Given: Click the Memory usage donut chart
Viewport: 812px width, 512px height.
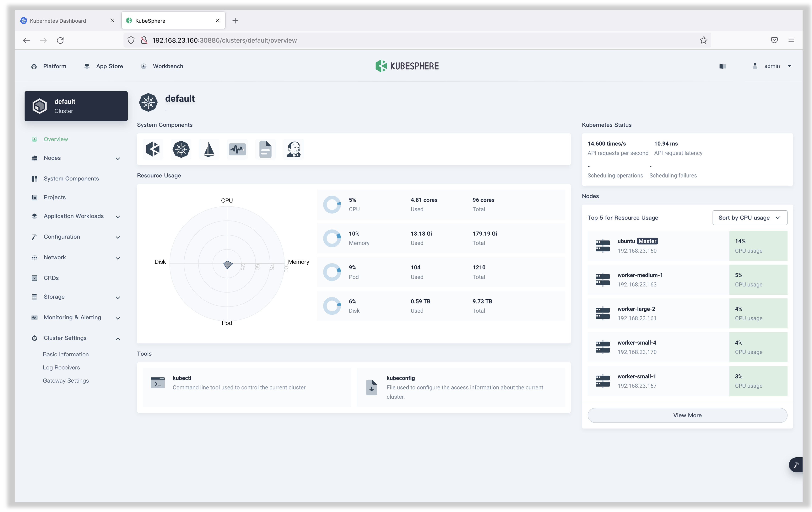Looking at the screenshot, I should (x=332, y=238).
